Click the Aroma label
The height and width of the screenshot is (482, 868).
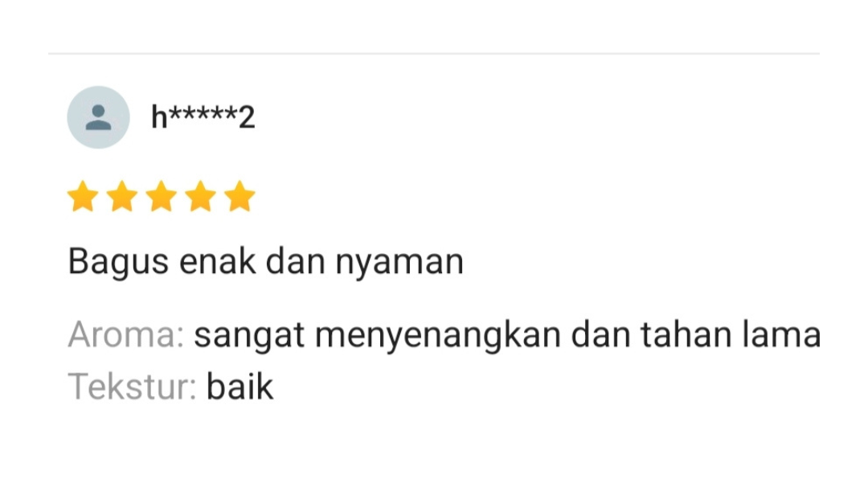[x=125, y=335]
